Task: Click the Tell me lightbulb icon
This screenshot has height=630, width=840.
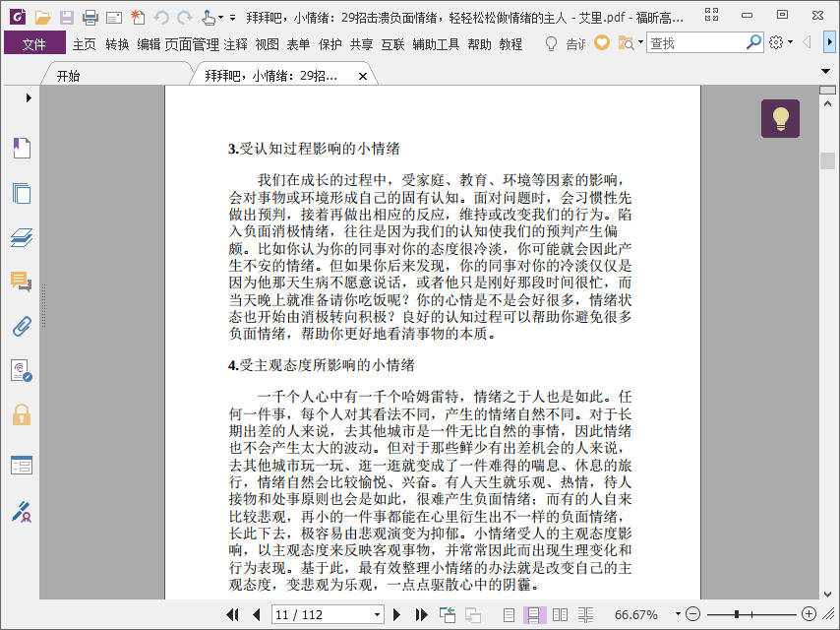Action: [x=551, y=43]
